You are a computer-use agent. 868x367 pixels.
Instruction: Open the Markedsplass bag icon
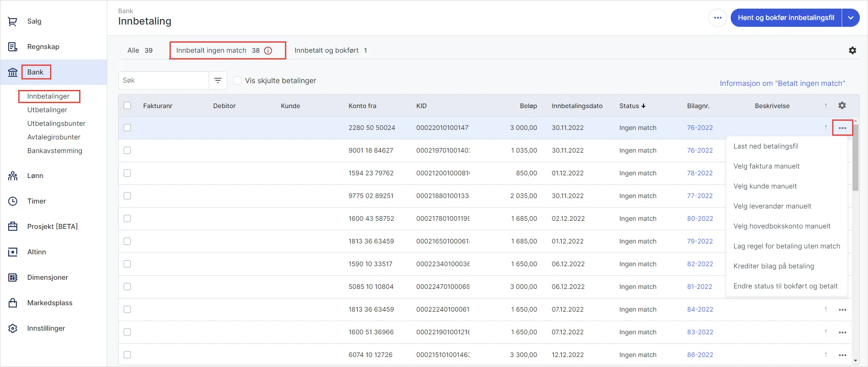(13, 303)
